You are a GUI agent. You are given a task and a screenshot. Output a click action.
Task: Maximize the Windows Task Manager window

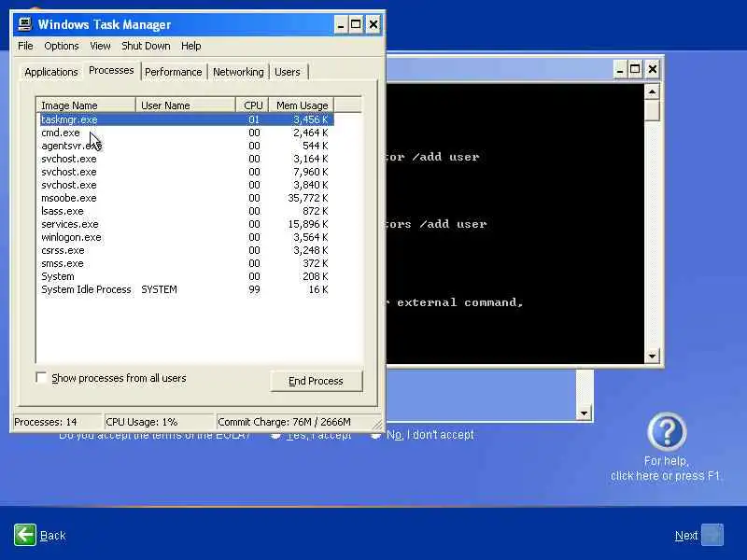tap(356, 25)
